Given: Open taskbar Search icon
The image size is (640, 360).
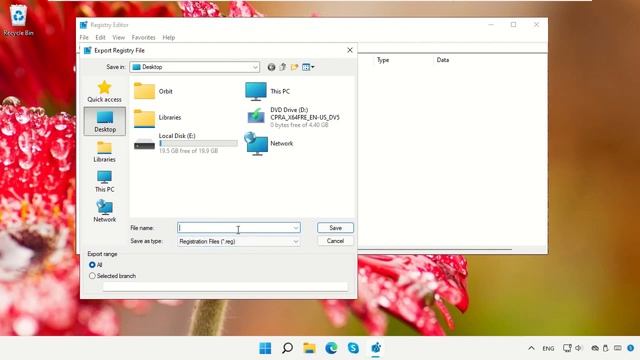Looking at the screenshot, I should click(x=287, y=348).
